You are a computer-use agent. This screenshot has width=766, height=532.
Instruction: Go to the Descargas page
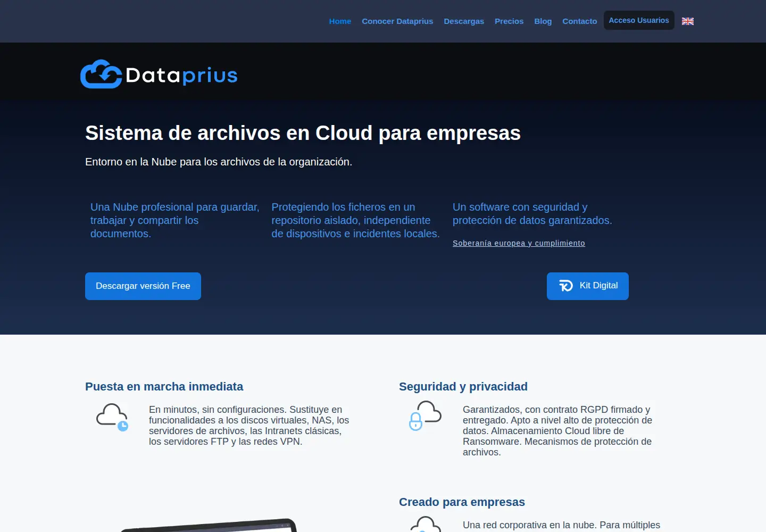[464, 21]
